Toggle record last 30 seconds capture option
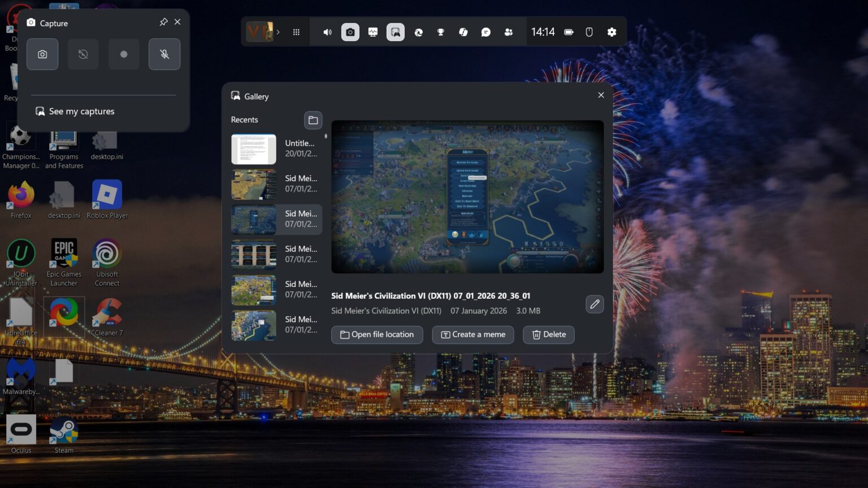868x488 pixels. (x=83, y=54)
